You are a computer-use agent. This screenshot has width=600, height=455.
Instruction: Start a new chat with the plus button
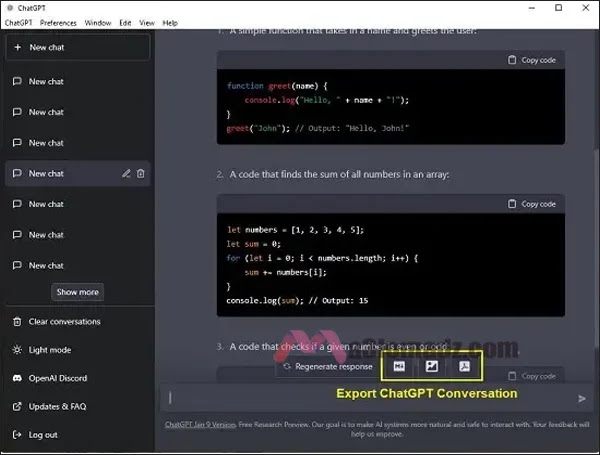[x=78, y=47]
